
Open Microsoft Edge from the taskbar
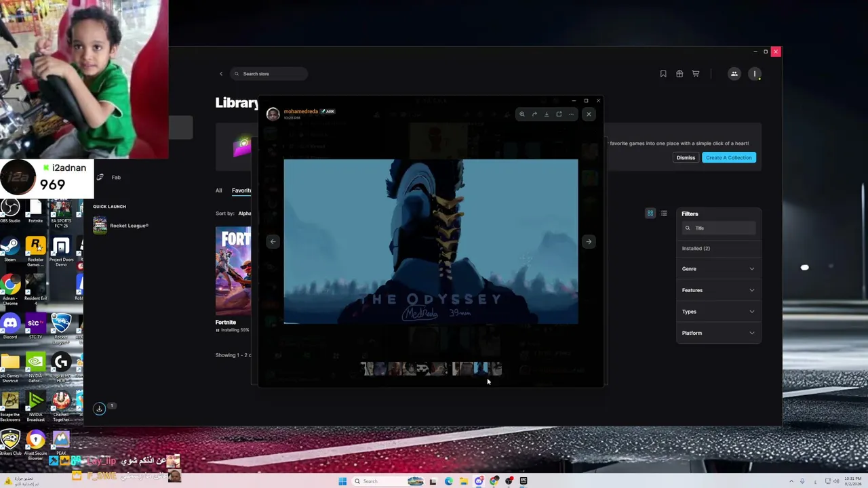449,481
